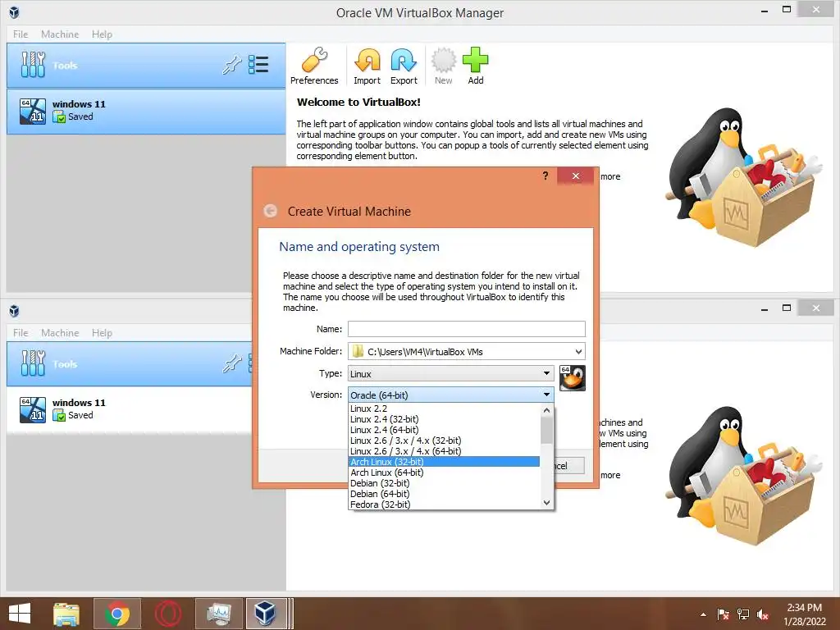Viewport: 840px width, 630px height.
Task: Open Preferences in the top window toolbar
Action: [x=314, y=66]
